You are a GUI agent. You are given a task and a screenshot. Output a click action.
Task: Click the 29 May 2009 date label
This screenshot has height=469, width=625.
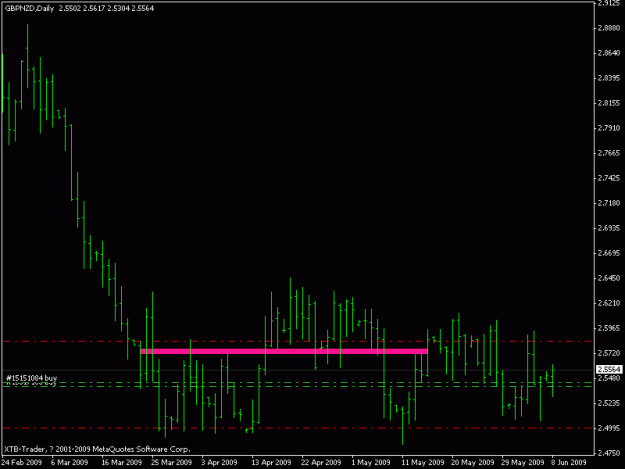click(x=523, y=462)
